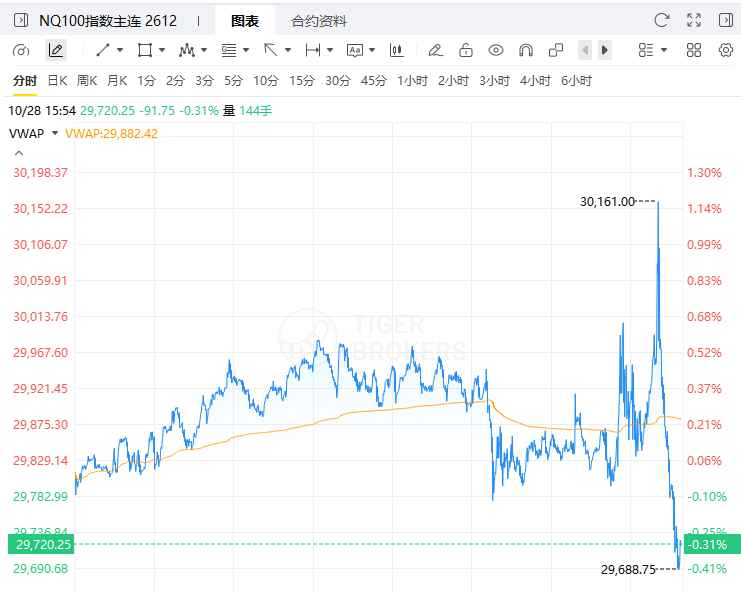This screenshot has width=741, height=591.
Task: Click the next step right arrow
Action: [x=605, y=50]
